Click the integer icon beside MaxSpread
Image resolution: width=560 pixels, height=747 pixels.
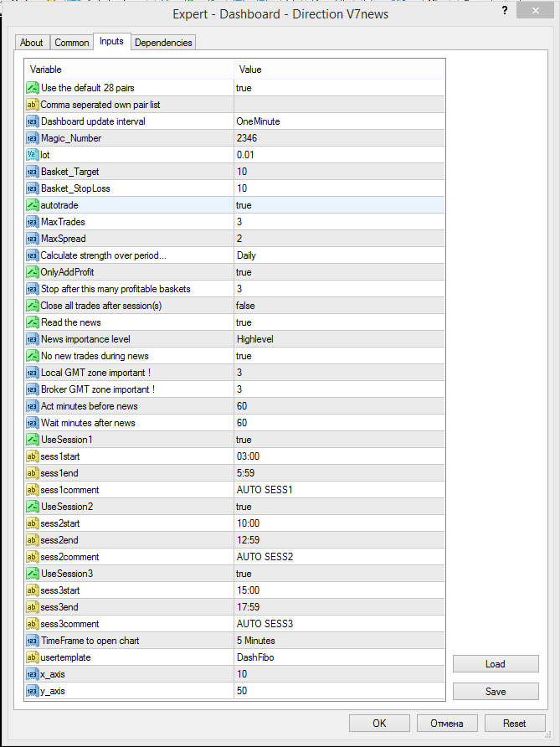click(33, 239)
